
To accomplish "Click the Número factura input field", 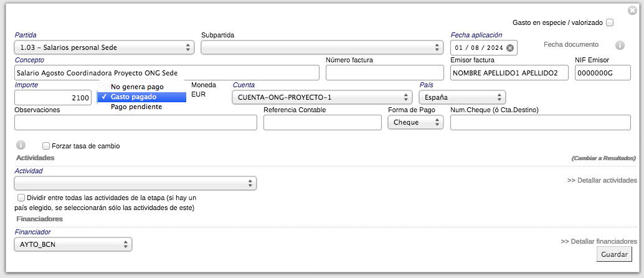I will tap(384, 73).
